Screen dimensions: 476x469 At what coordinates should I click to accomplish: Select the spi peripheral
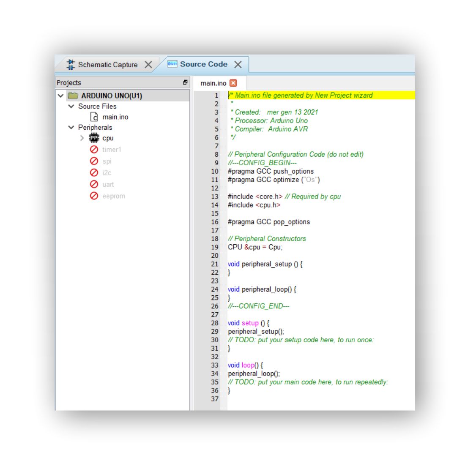(107, 161)
